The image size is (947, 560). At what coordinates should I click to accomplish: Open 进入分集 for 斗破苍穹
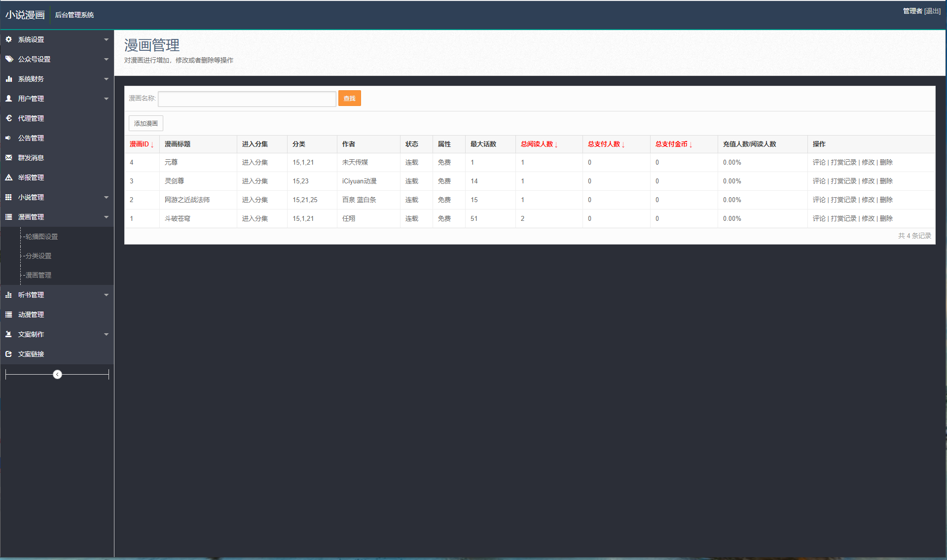coord(255,218)
